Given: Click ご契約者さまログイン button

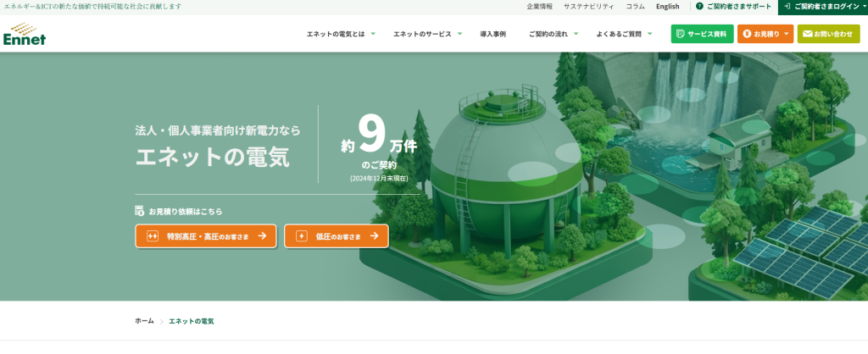Looking at the screenshot, I should (822, 7).
